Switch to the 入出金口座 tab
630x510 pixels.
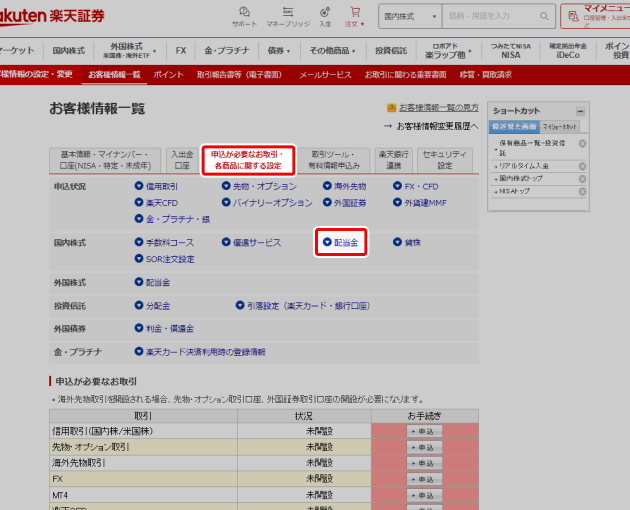pos(182,160)
